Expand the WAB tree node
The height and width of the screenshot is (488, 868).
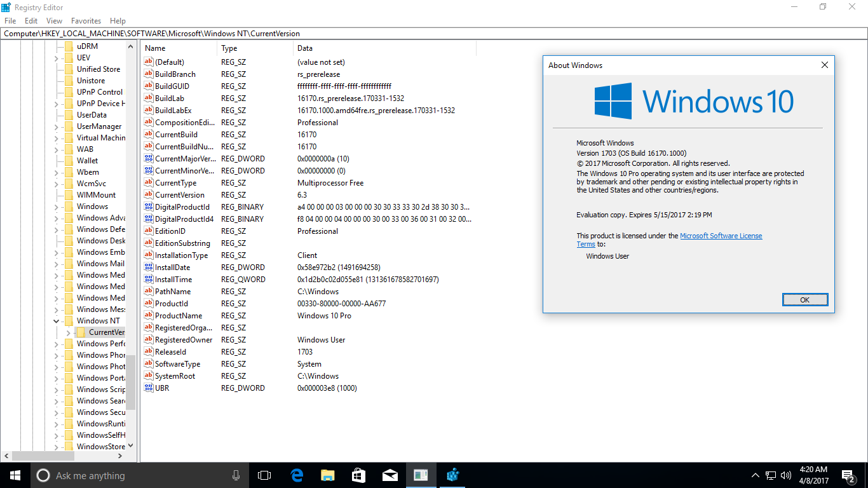56,149
